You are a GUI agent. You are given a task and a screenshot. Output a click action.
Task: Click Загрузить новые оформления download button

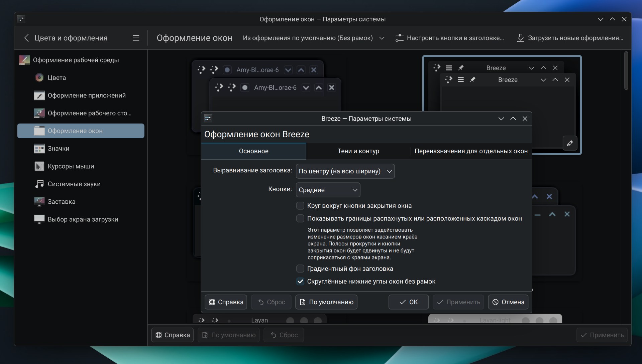coord(570,38)
